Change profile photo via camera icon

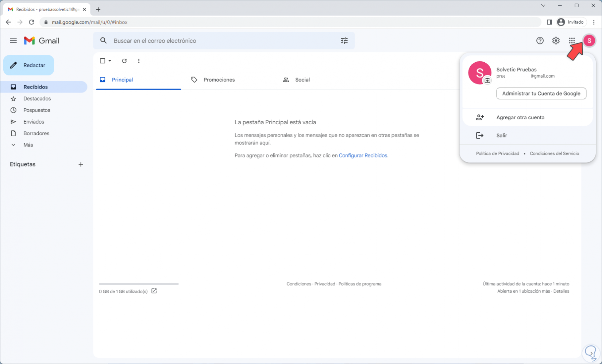click(x=487, y=81)
